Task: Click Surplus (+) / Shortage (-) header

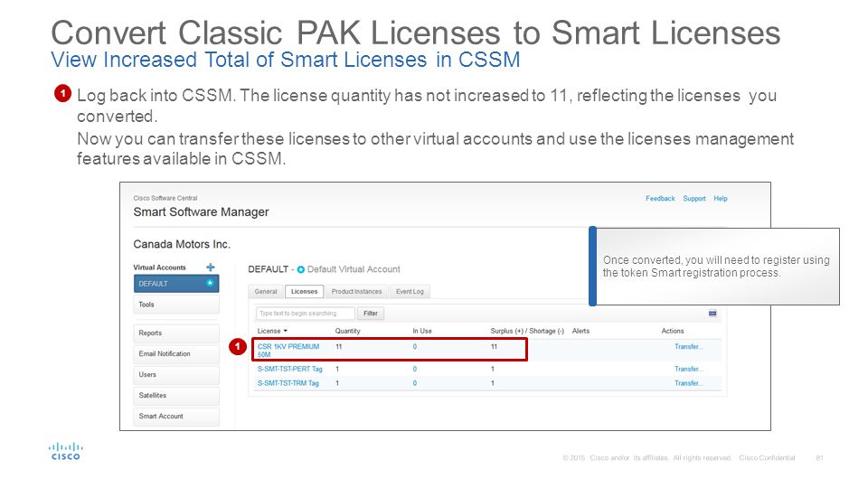Action: [x=527, y=331]
